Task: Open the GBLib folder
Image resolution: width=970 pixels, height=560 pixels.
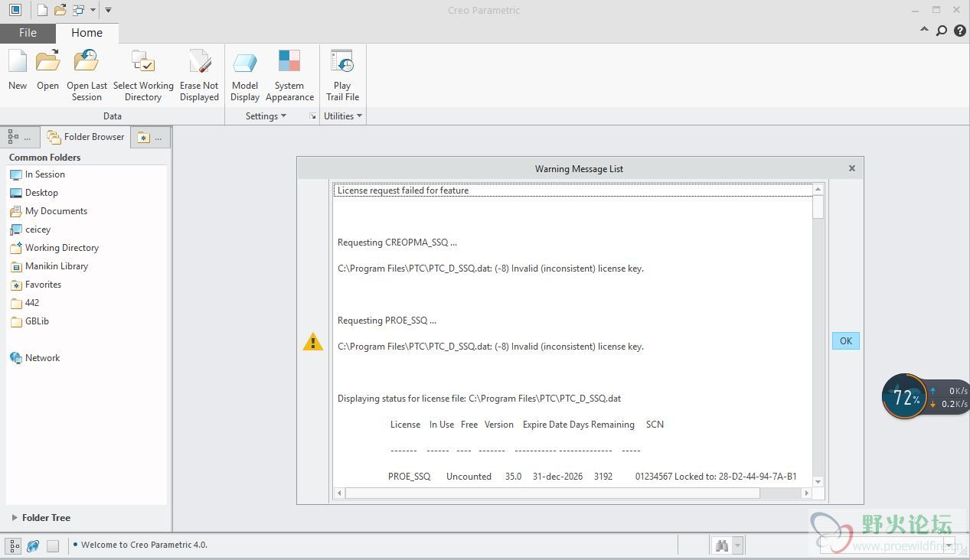Action: [37, 321]
